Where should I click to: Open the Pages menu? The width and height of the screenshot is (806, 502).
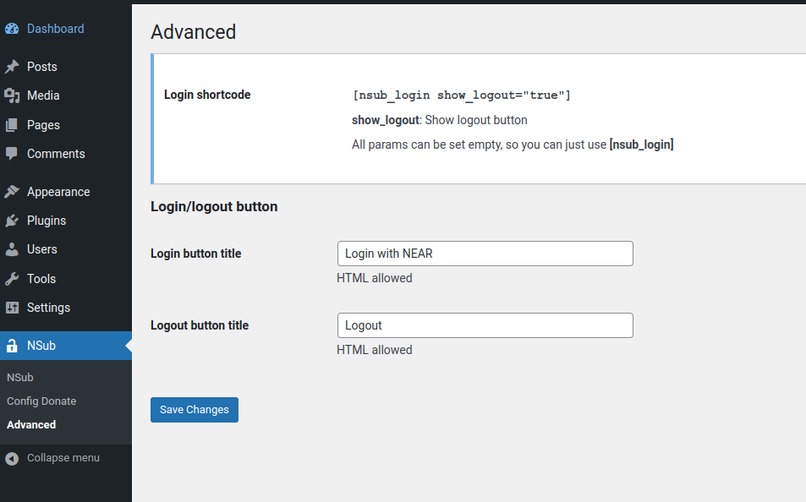(43, 125)
